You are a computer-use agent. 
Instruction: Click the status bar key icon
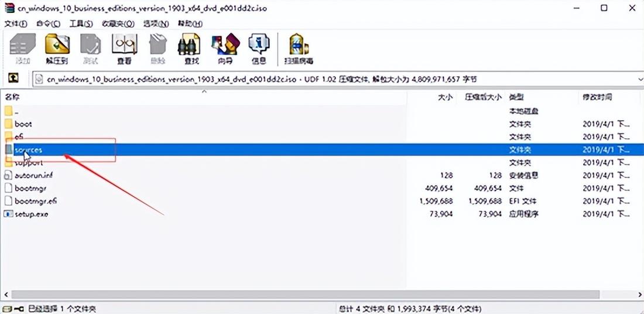[x=19, y=308]
